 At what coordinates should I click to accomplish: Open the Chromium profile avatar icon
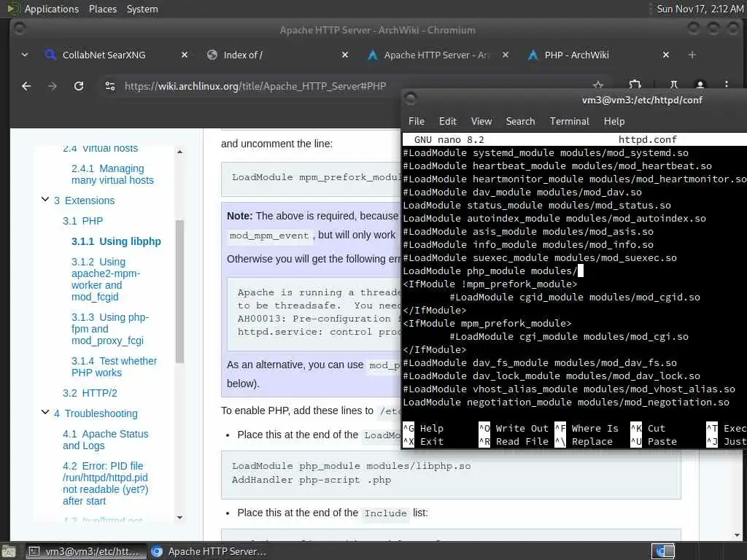tap(700, 85)
